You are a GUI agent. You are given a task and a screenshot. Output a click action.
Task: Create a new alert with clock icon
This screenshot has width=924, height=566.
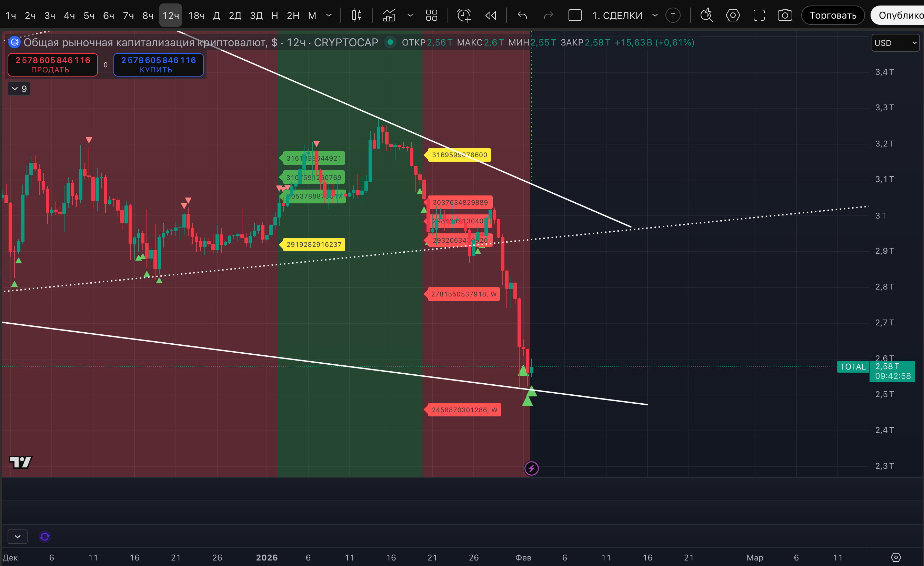coord(464,16)
